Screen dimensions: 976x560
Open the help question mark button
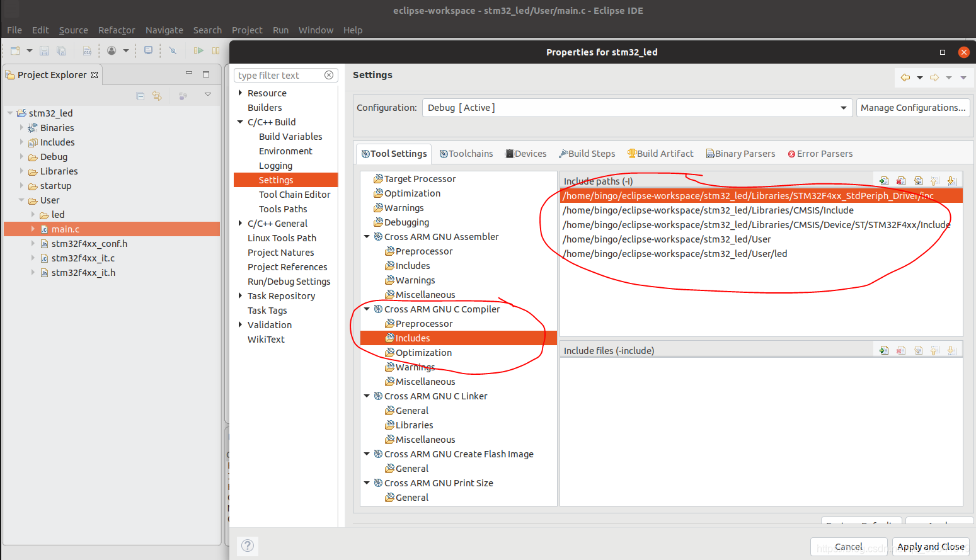(x=248, y=546)
